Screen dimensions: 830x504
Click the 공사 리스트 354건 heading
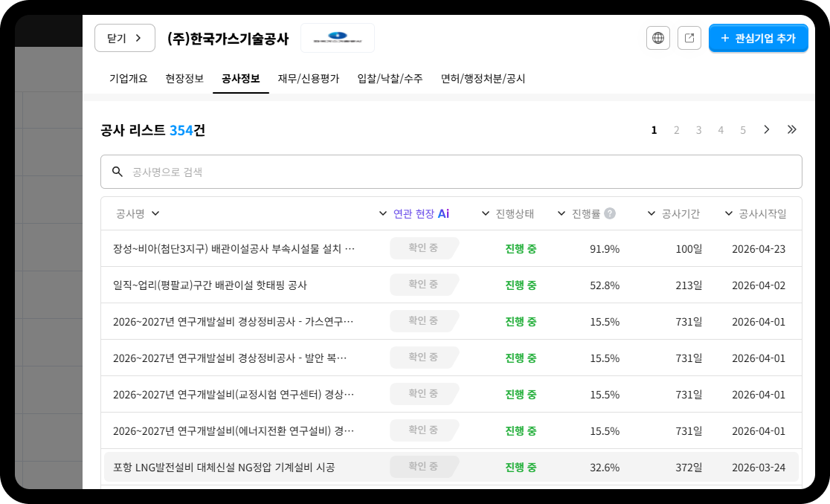pos(153,130)
